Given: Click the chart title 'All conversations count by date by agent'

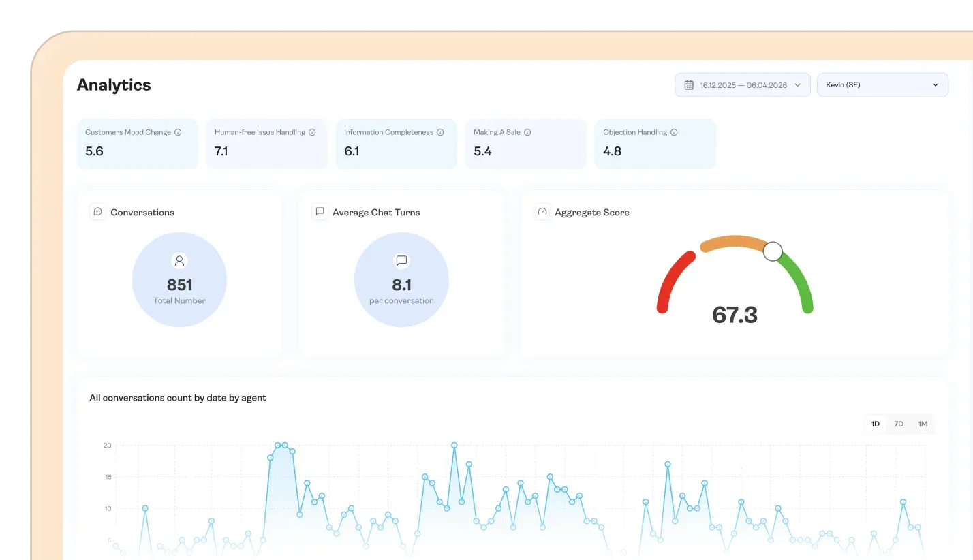Looking at the screenshot, I should tap(178, 398).
